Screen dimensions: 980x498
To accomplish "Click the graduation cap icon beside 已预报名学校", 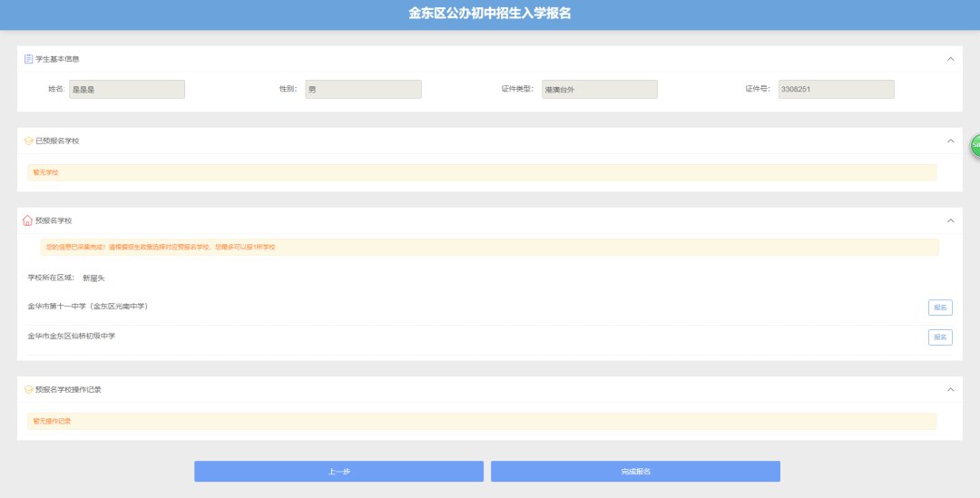I will pyautogui.click(x=28, y=141).
